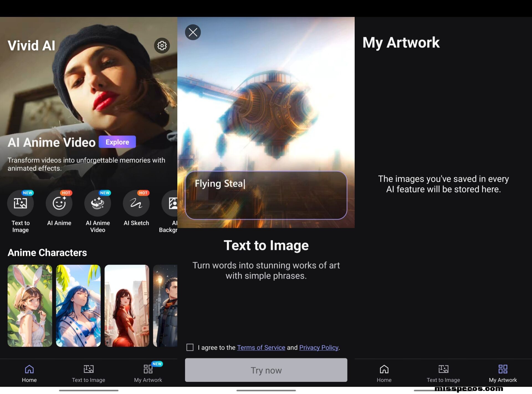Open the AI Anime Video tool icon
Viewport: 532px width, 394px height.
98,204
